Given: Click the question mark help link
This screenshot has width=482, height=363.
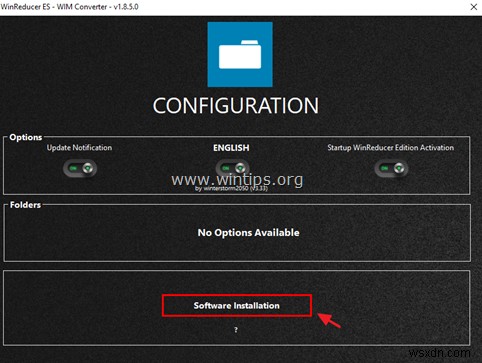Looking at the screenshot, I should click(x=236, y=330).
